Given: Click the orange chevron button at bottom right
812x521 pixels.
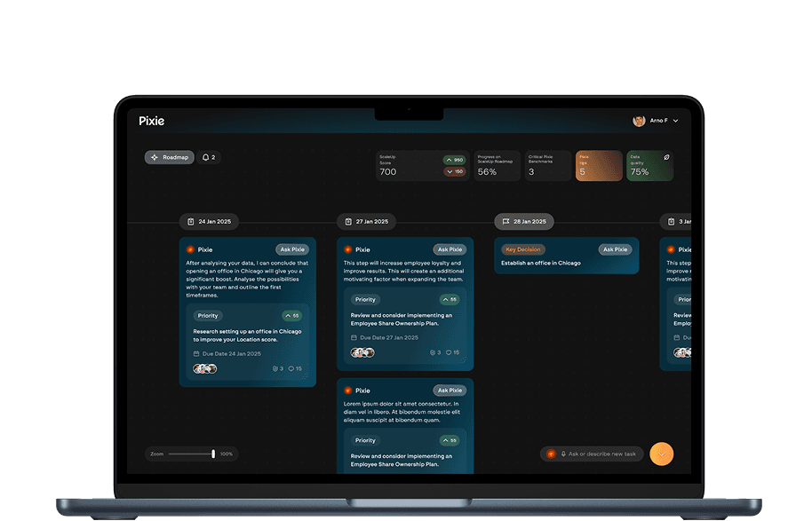Looking at the screenshot, I should 661,454.
